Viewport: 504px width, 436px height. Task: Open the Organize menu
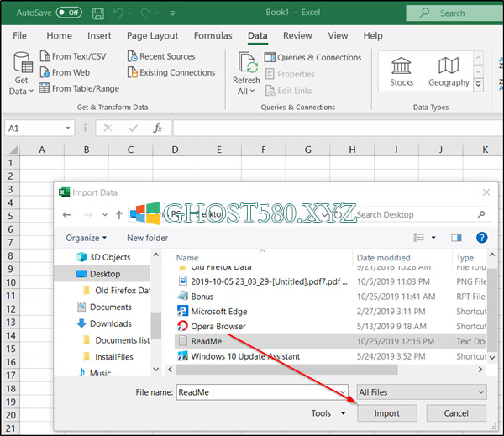(86, 238)
